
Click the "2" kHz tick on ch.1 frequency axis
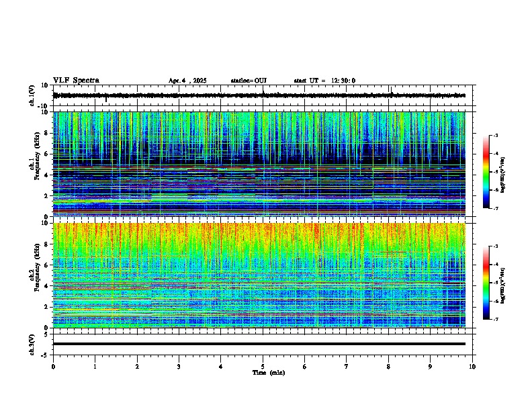(47, 195)
